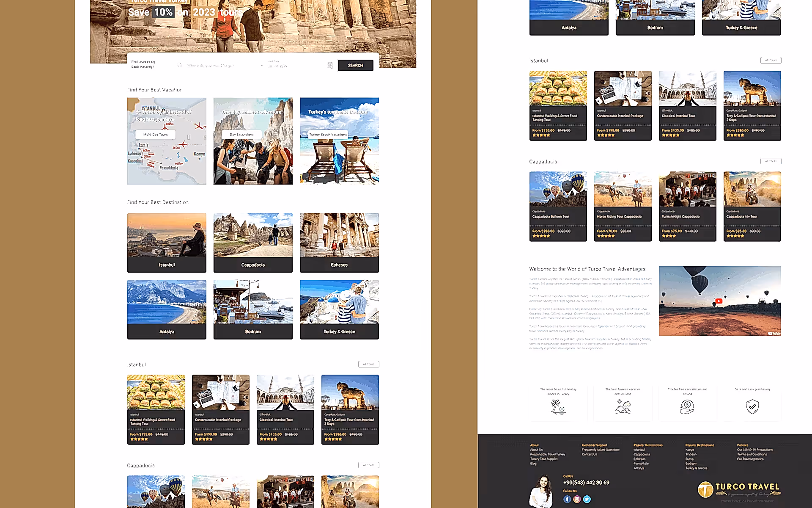
Task: Open the Turkey Beach Vacations card
Action: [x=339, y=141]
